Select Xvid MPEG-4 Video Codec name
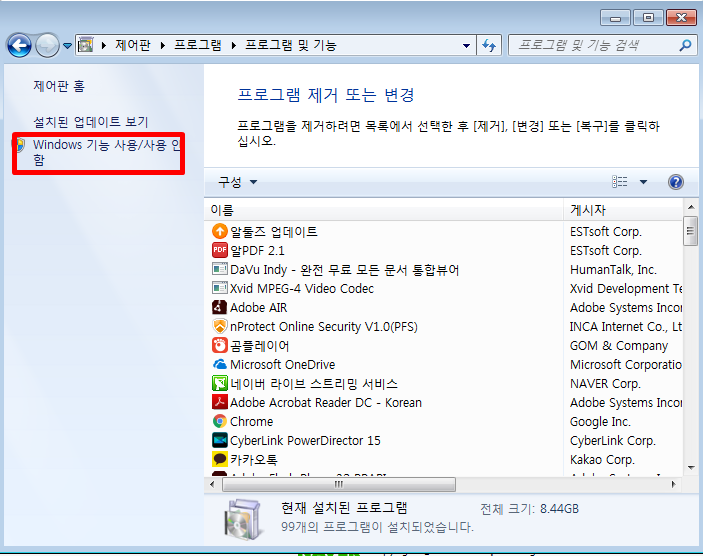The width and height of the screenshot is (703, 556). [x=302, y=288]
